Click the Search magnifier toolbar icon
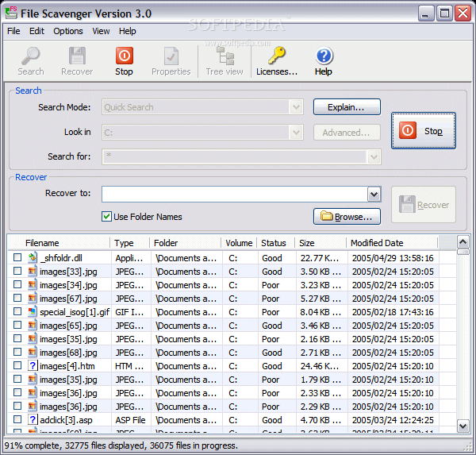The height and width of the screenshot is (455, 476). point(31,56)
